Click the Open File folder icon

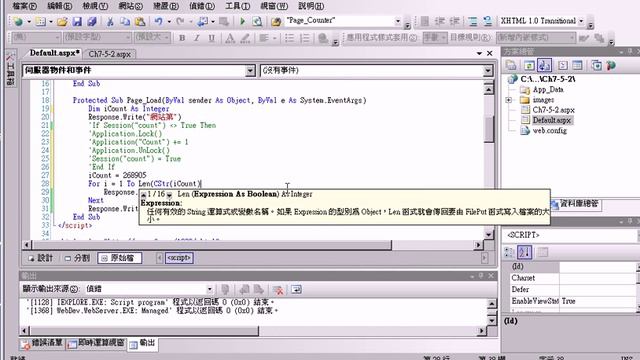click(x=62, y=21)
